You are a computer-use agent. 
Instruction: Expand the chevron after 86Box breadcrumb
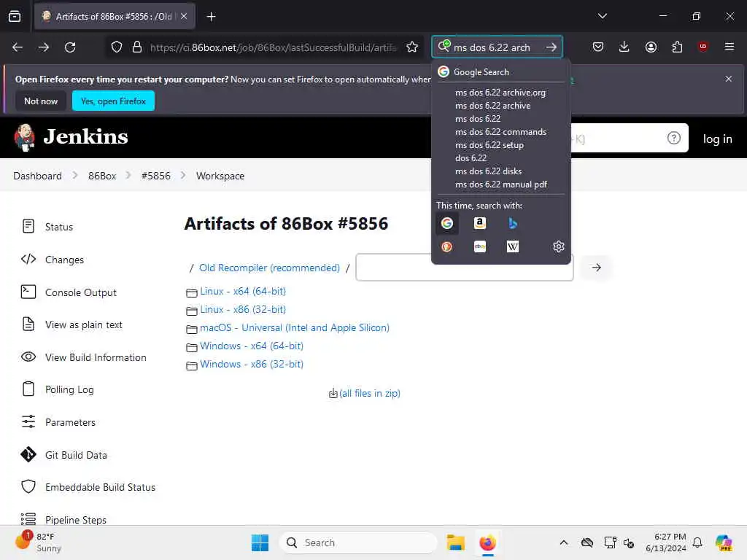point(128,176)
